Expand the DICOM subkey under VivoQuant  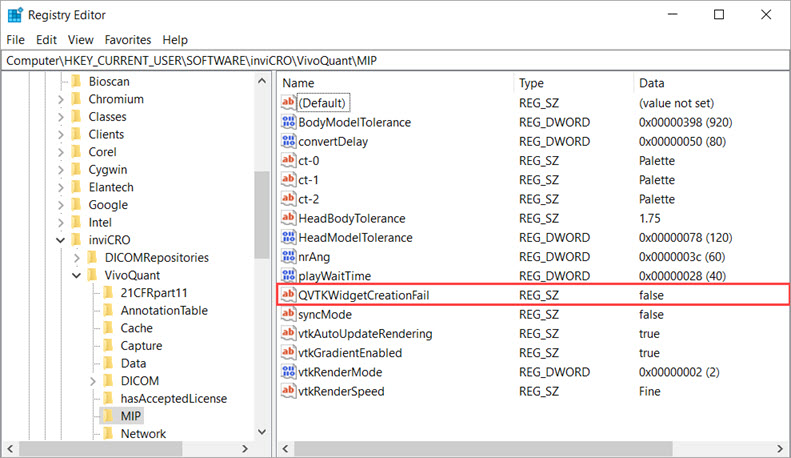coord(93,381)
